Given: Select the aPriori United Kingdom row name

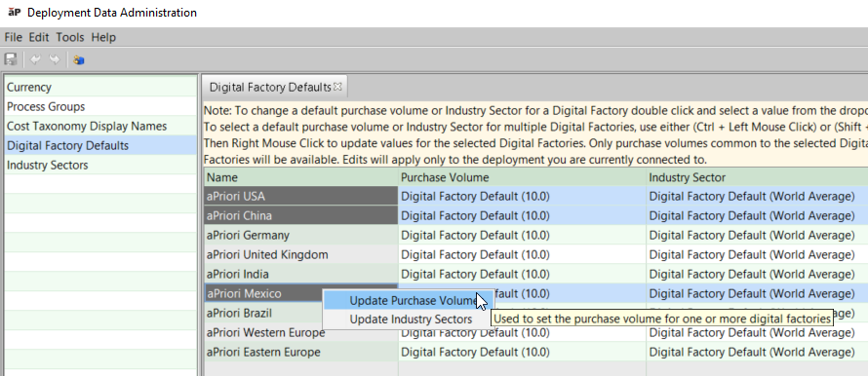Looking at the screenshot, I should 301,254.
